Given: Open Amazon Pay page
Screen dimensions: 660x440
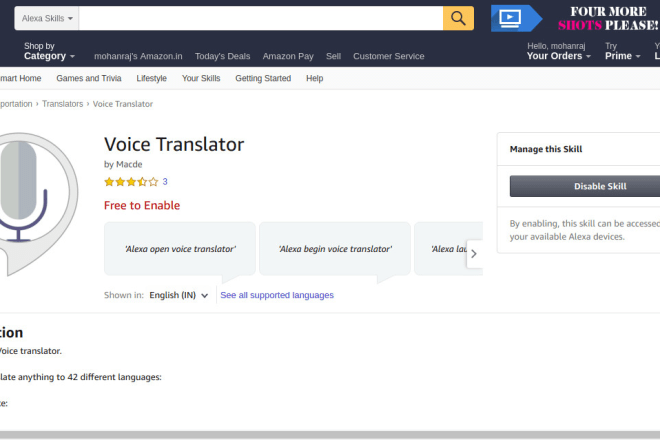Looking at the screenshot, I should 288,56.
